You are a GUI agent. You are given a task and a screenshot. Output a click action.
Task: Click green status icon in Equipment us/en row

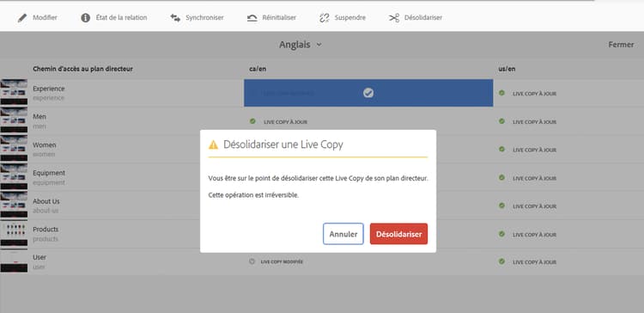pos(501,177)
